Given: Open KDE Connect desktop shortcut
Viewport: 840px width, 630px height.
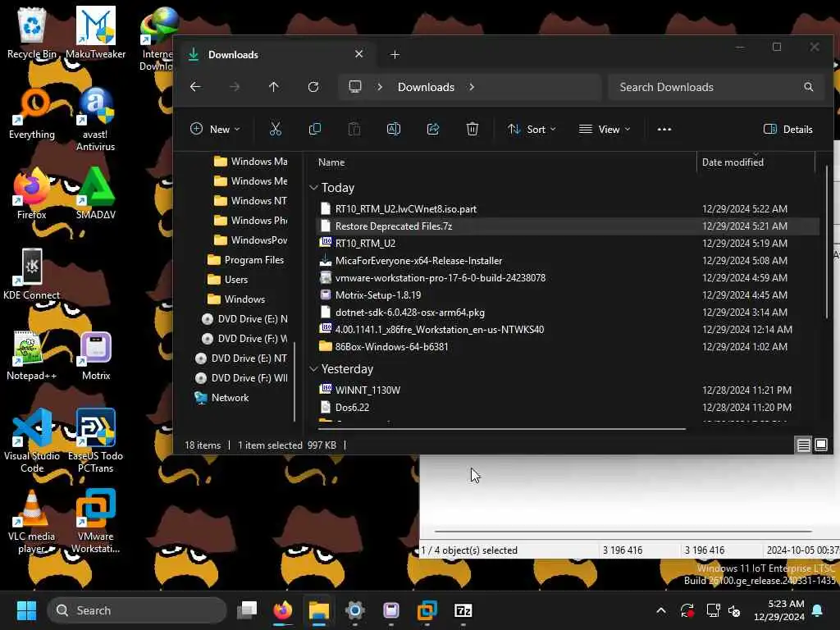Looking at the screenshot, I should (32, 274).
